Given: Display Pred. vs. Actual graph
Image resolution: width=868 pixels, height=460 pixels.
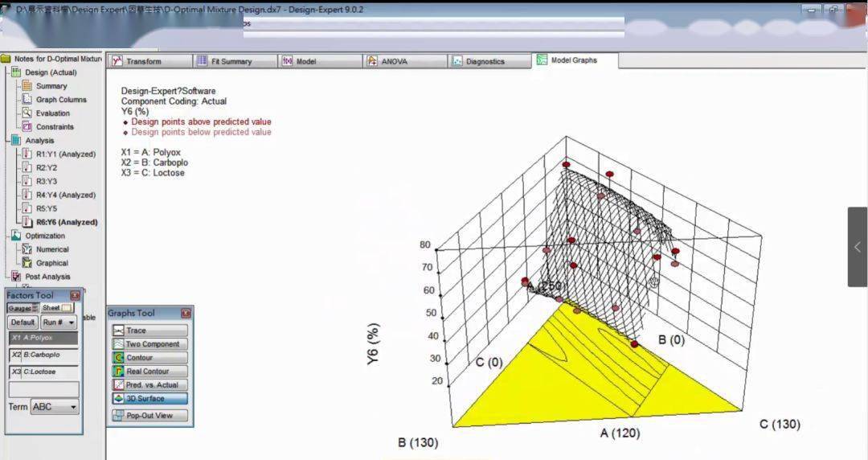Looking at the screenshot, I should pyautogui.click(x=150, y=385).
